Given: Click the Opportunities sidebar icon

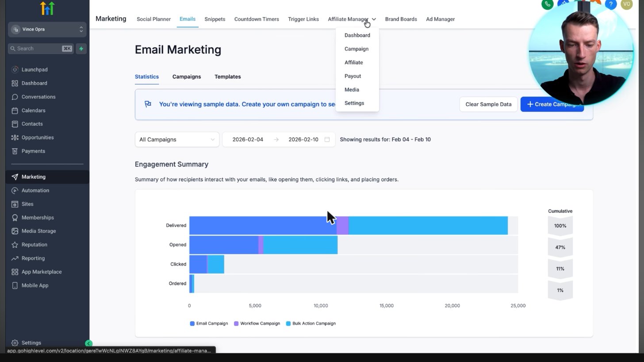Looking at the screenshot, I should point(15,138).
